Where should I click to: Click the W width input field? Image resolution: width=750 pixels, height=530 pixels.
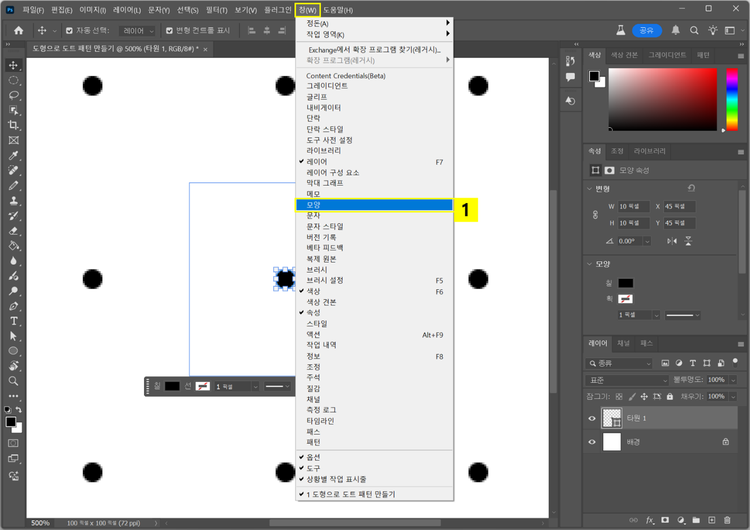pos(633,207)
